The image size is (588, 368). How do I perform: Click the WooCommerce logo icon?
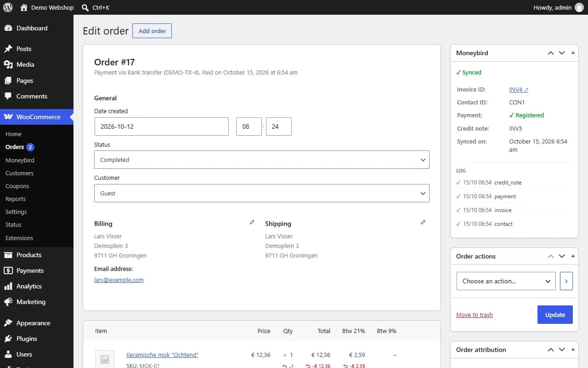point(8,117)
